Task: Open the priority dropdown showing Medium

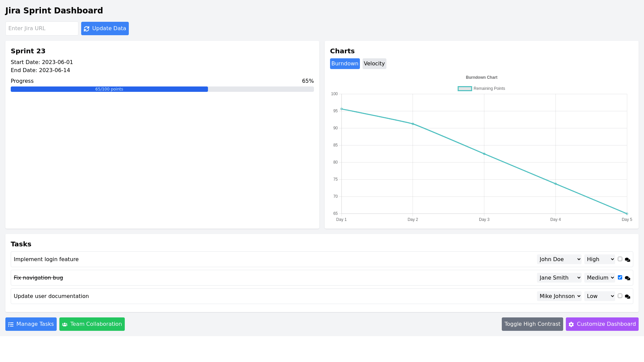Action: [599, 278]
